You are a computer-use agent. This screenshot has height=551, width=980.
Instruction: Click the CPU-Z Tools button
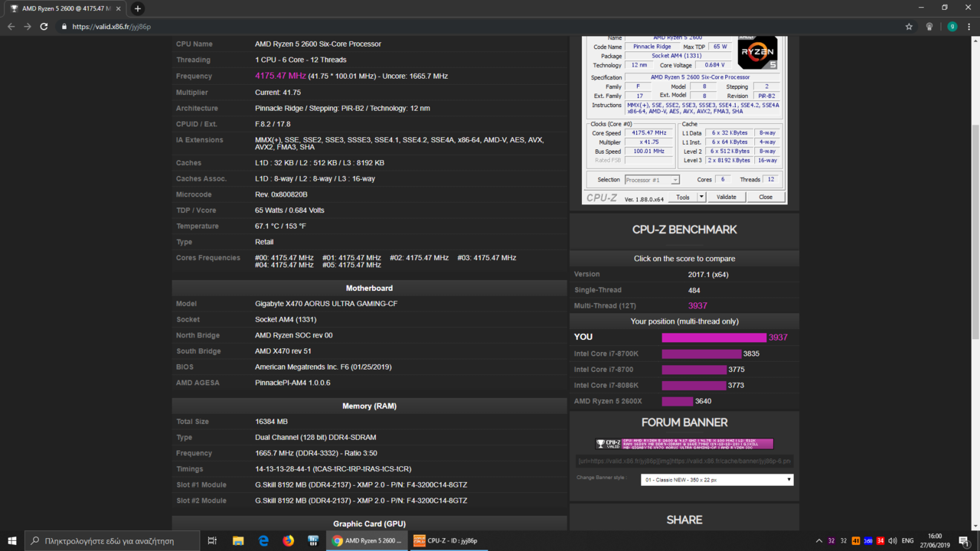(x=682, y=197)
